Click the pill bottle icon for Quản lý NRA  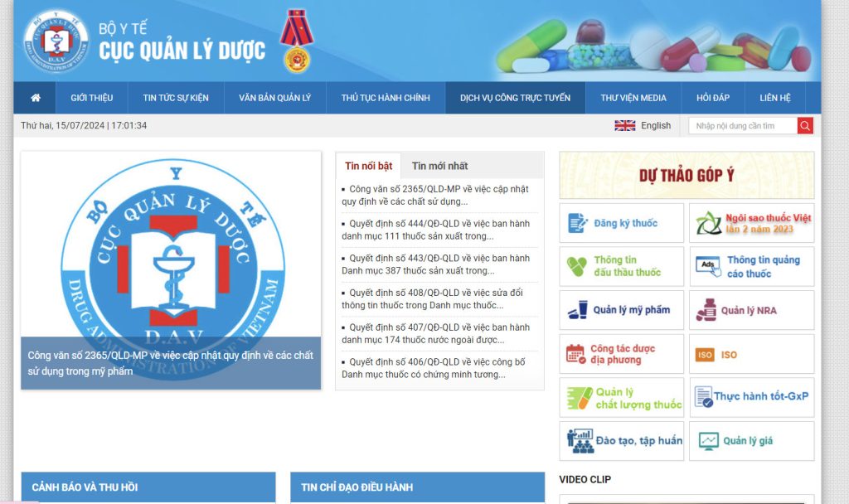point(706,310)
